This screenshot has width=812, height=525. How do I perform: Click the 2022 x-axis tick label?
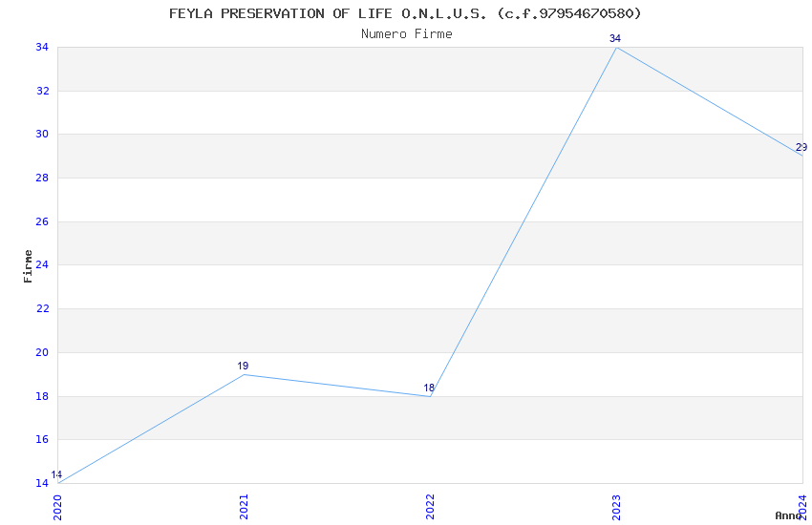[x=430, y=507]
